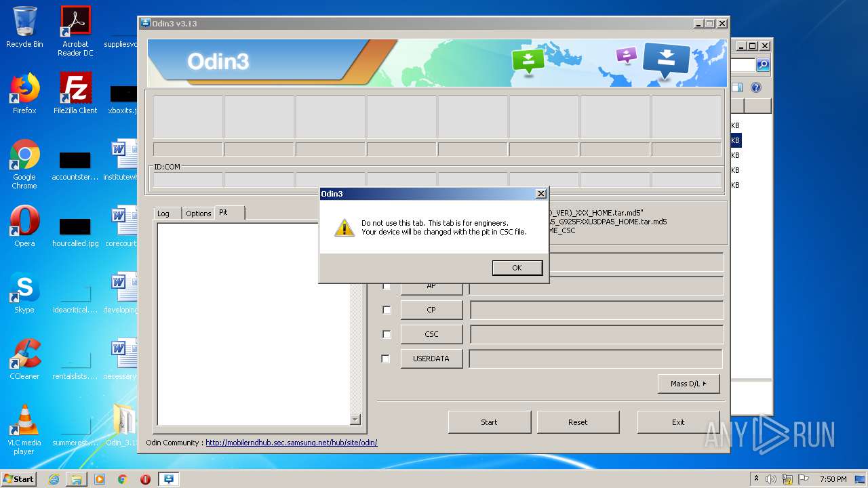The height and width of the screenshot is (488, 868).
Task: Show hidden system tray icons
Action: [756, 479]
